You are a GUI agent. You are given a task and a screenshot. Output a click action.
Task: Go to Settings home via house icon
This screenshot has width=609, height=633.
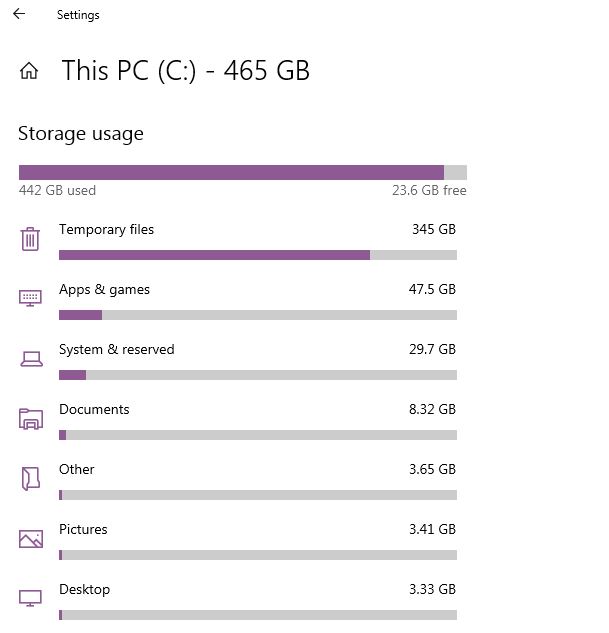coord(30,71)
